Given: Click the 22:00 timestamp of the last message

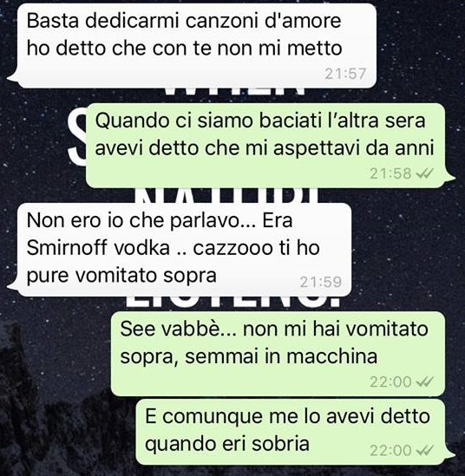Looking at the screenshot, I should [390, 451].
